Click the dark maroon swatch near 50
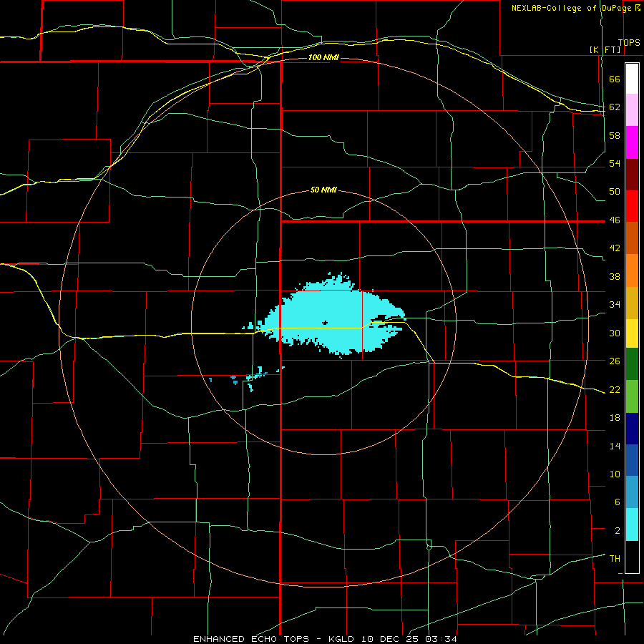The image size is (644, 644). tap(632, 175)
